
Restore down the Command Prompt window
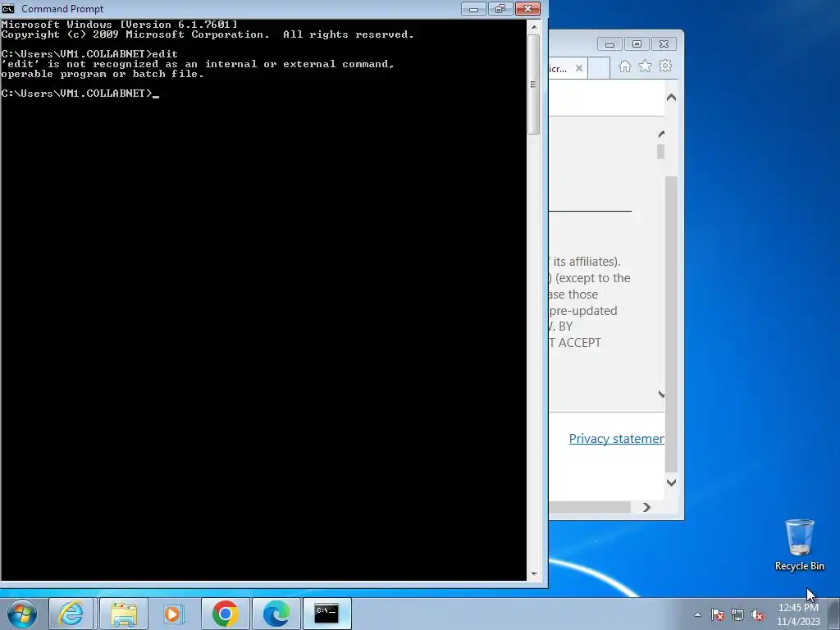click(x=500, y=8)
